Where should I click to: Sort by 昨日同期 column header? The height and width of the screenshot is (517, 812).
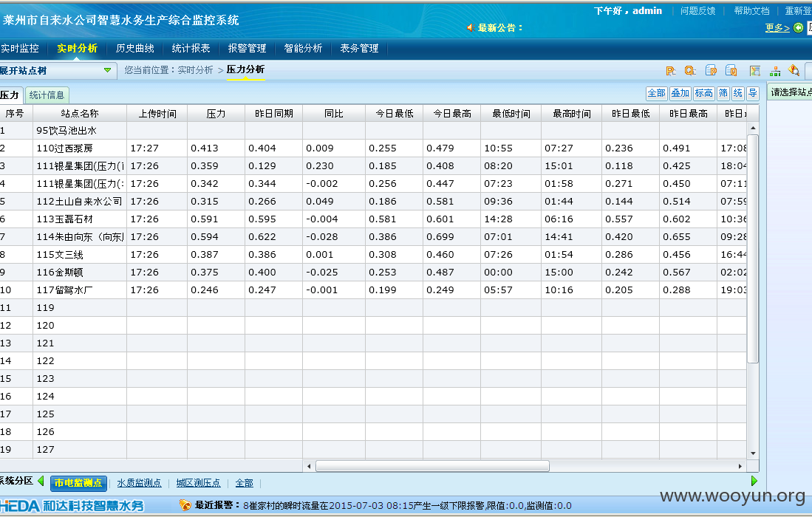274,113
